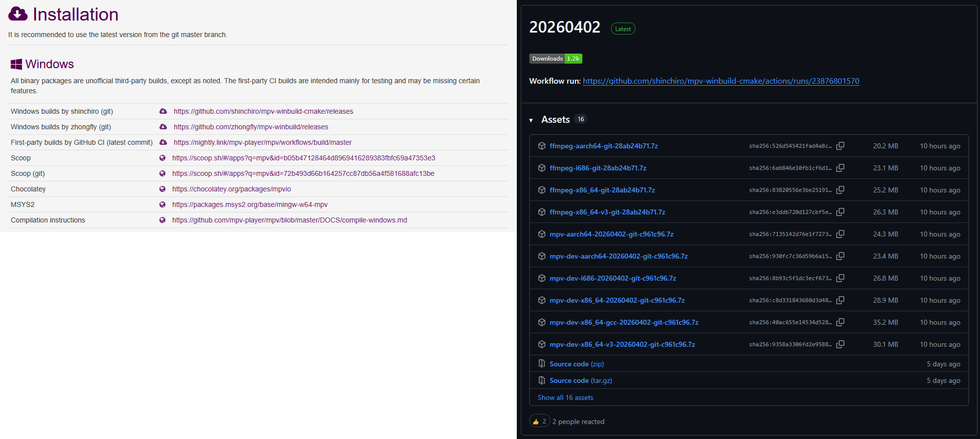This screenshot has width=980, height=439.
Task: Click the Installation cloud download icon
Action: 18,14
